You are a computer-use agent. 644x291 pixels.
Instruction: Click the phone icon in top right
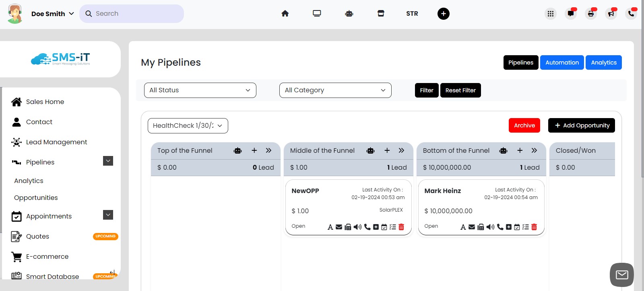tap(631, 14)
